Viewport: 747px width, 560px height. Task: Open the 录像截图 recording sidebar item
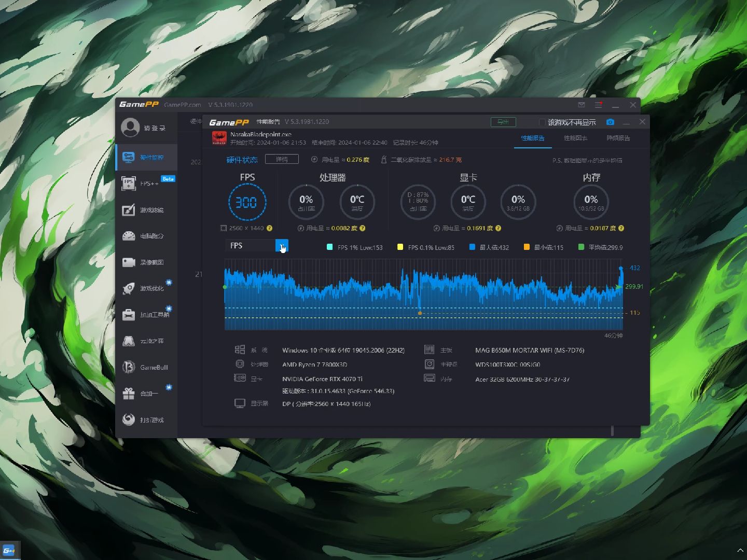pyautogui.click(x=146, y=262)
